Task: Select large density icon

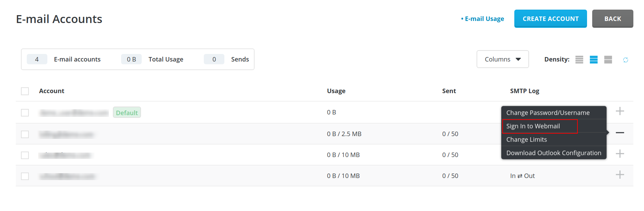Action: coord(608,60)
